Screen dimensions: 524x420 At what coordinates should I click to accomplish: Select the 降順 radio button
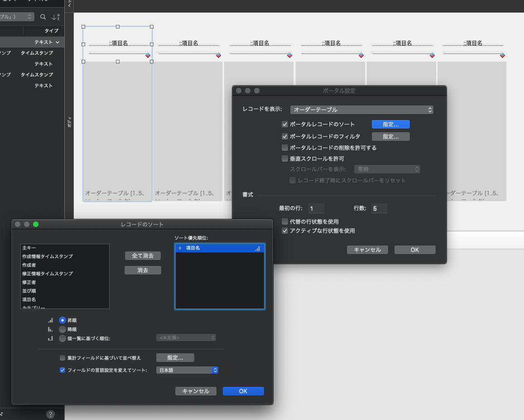(62, 329)
